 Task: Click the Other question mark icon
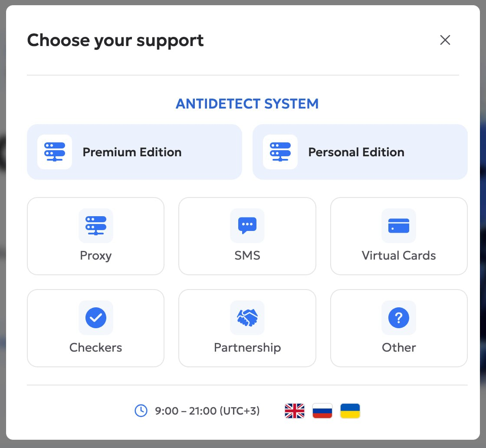tap(399, 318)
